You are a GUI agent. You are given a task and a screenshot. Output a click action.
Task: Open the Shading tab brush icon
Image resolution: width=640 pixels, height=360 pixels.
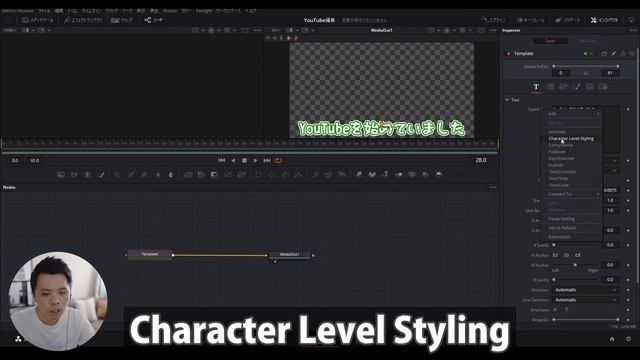[577, 87]
